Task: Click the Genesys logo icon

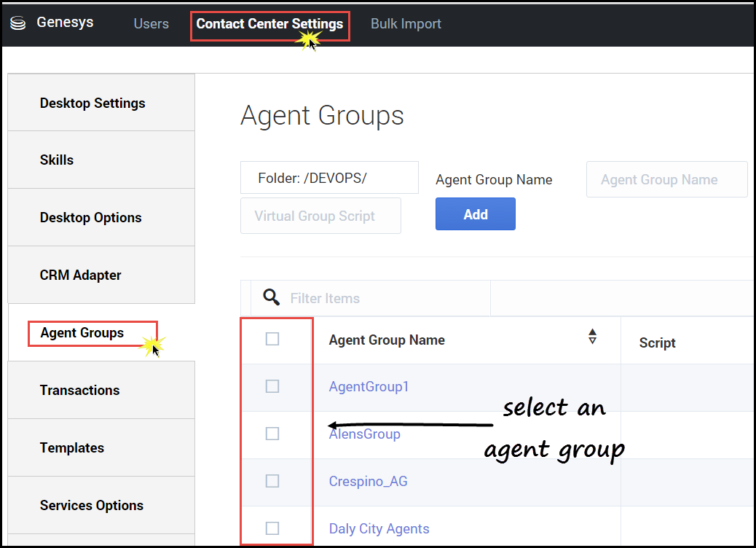Action: (18, 23)
